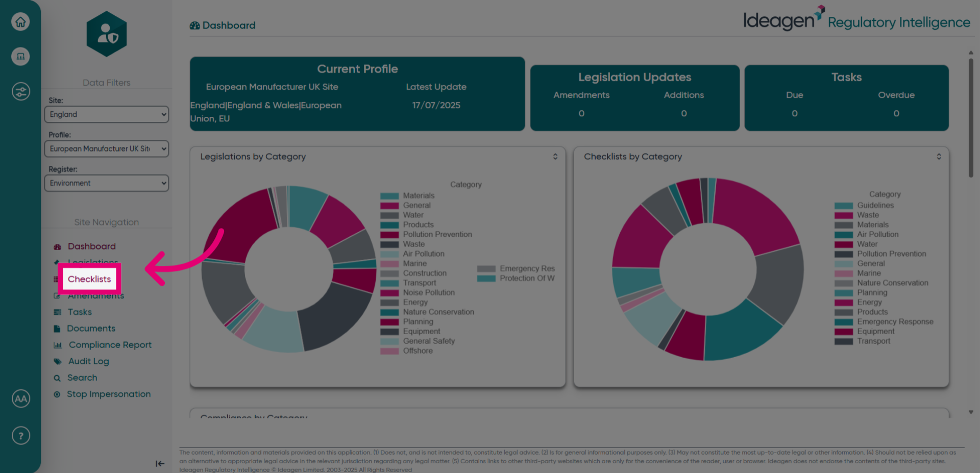Open the Site dropdown showing England
Screen dimensions: 980x473
tap(107, 114)
